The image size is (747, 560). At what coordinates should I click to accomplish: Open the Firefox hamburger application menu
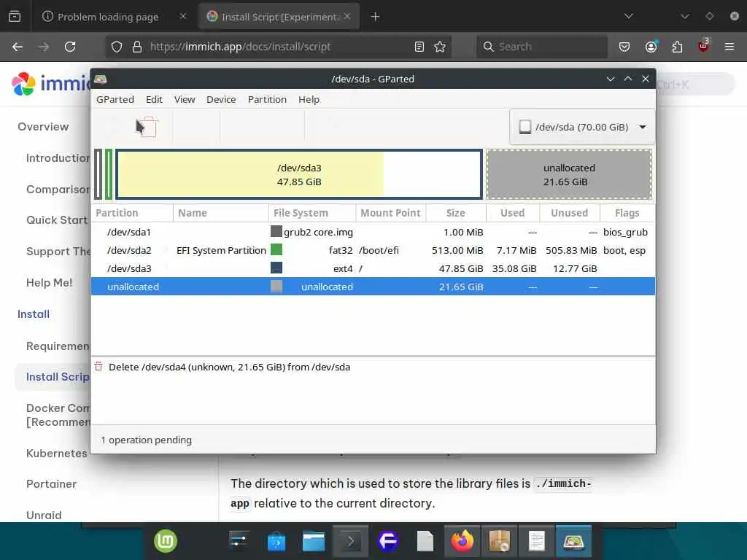729,47
